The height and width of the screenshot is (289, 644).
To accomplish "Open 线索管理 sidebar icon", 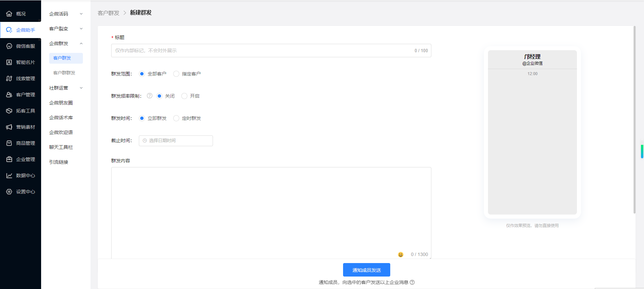I will coord(9,78).
